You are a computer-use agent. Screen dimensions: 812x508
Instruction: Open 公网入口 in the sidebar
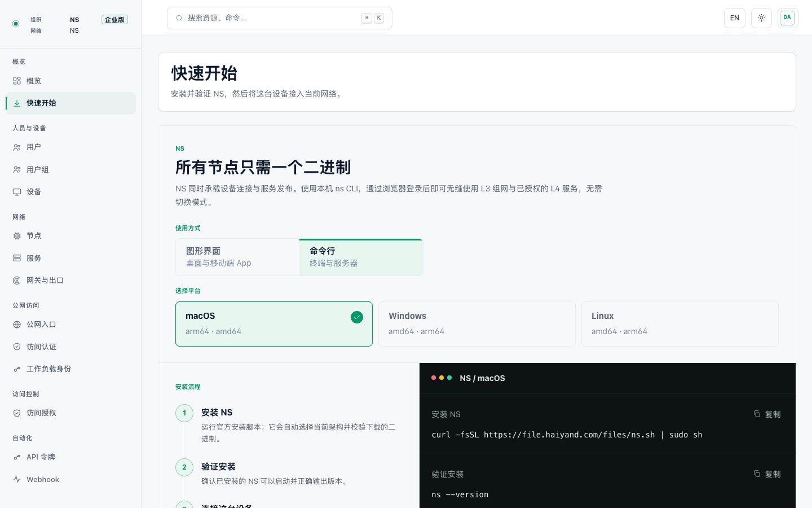point(71,325)
